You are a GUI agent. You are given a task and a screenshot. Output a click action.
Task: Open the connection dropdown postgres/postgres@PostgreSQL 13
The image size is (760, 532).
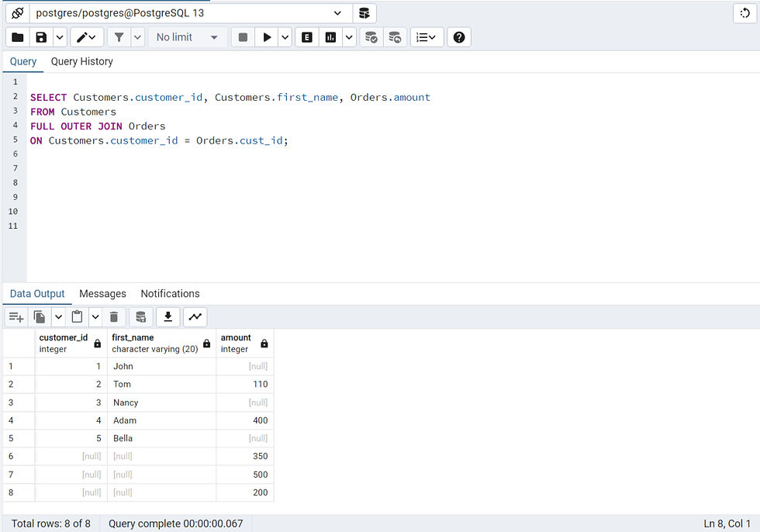191,13
